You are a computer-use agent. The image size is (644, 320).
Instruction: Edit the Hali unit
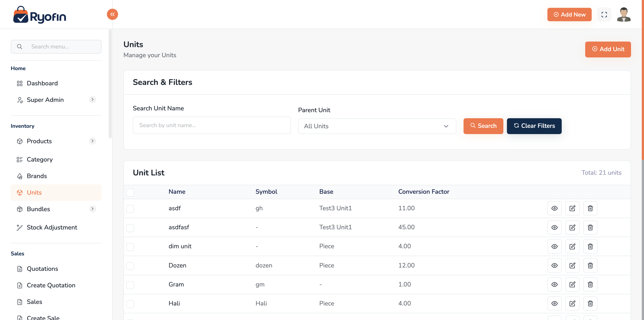[x=572, y=303]
